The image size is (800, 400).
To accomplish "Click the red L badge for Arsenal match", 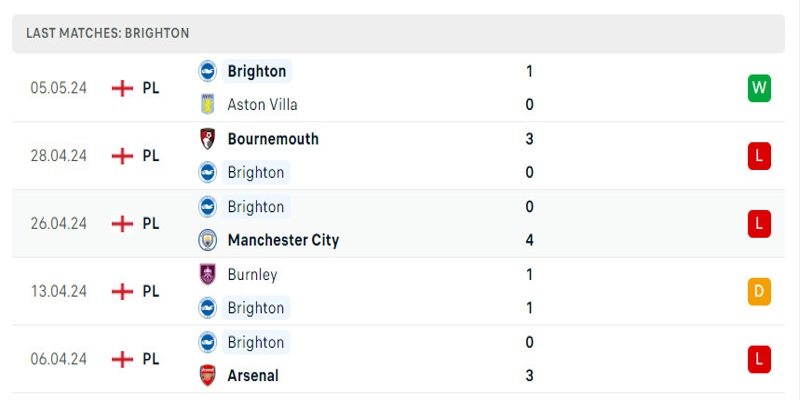I will [x=759, y=359].
